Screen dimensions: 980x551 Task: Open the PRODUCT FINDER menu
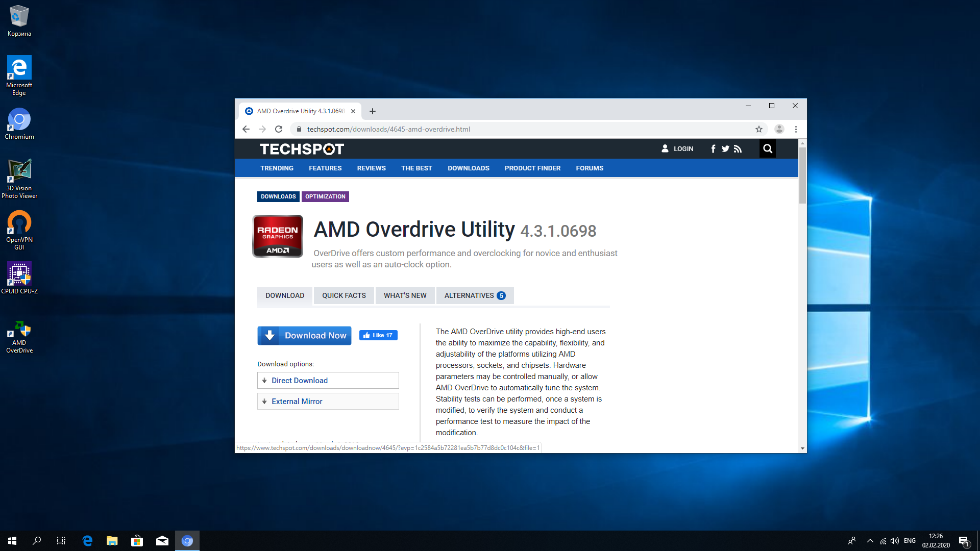click(532, 168)
